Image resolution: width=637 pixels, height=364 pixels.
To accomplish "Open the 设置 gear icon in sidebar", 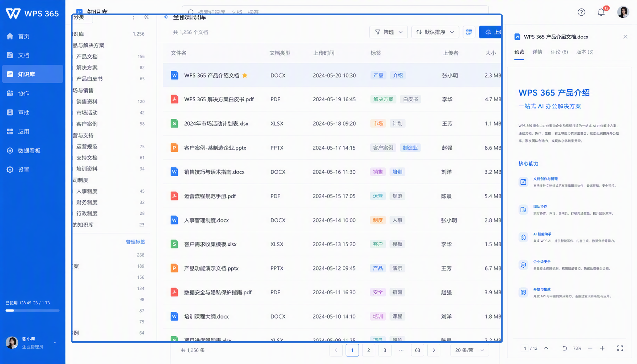I will [x=10, y=170].
